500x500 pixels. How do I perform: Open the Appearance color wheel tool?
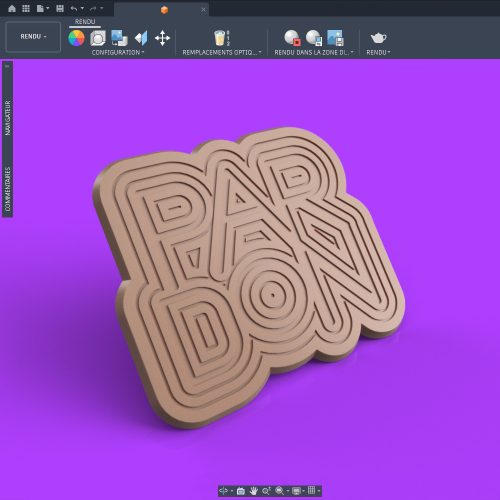point(76,38)
